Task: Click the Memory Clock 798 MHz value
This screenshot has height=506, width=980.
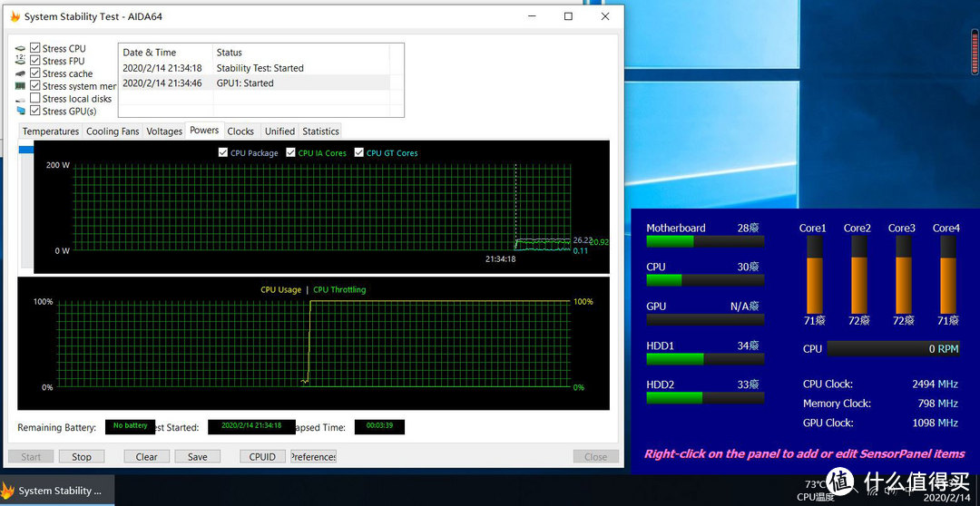Action: coord(938,404)
